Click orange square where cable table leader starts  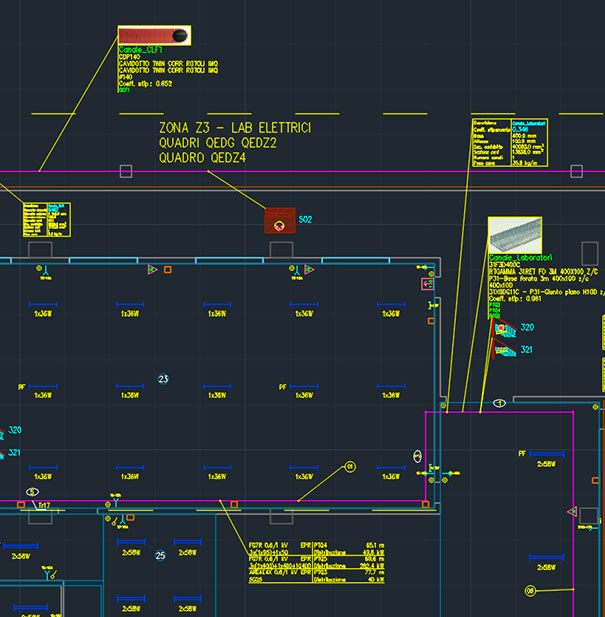pos(234,504)
